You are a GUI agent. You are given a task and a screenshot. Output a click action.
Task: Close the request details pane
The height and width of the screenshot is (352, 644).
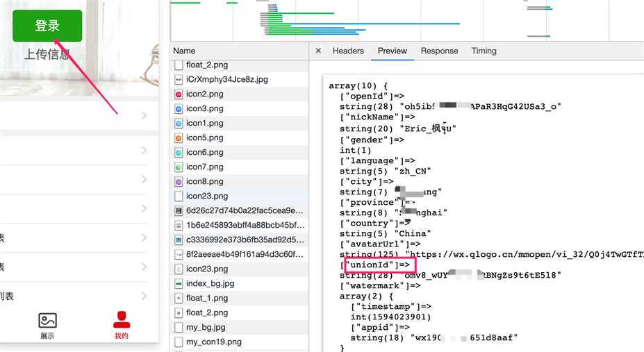click(318, 51)
